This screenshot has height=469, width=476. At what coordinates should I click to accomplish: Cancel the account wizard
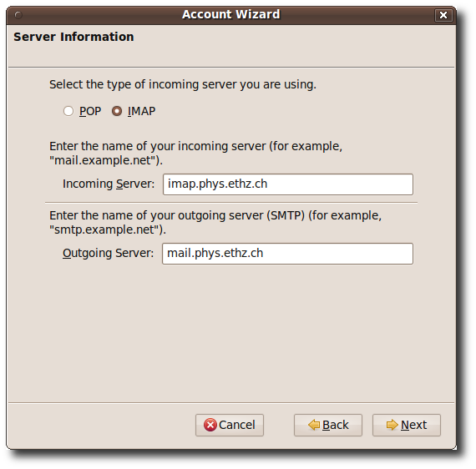[x=230, y=425]
